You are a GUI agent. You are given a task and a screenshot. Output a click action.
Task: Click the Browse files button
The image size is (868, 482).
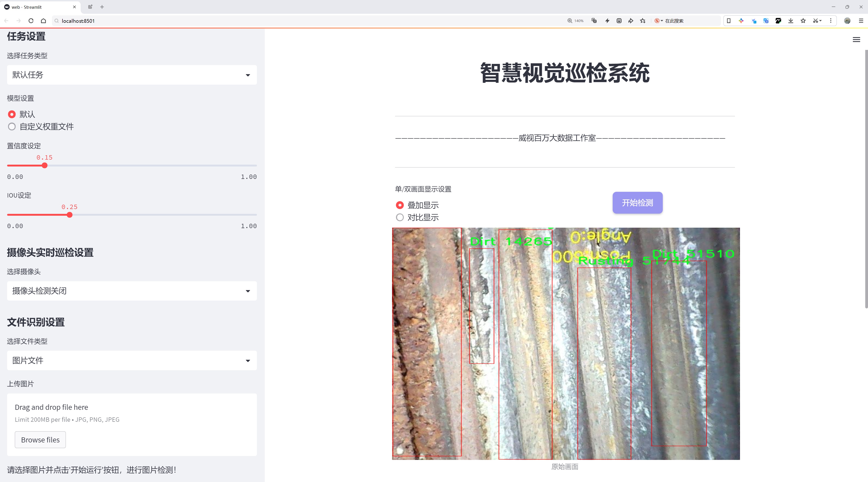(40, 439)
